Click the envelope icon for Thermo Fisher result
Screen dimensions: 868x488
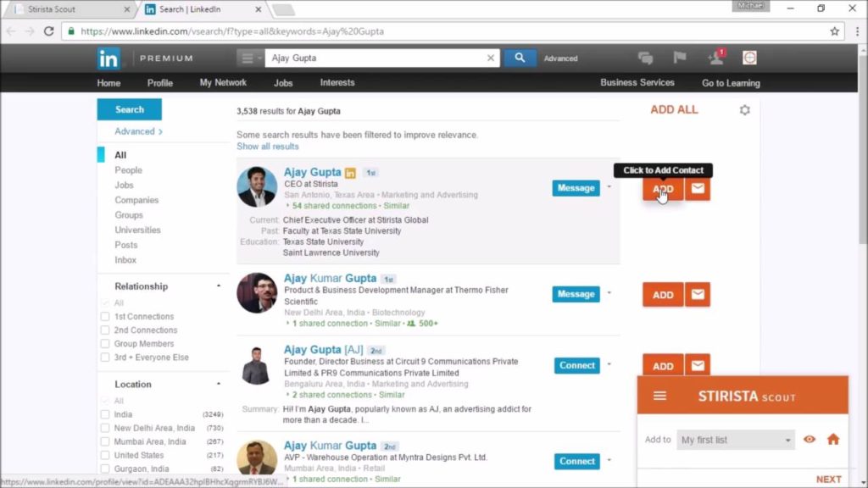click(698, 294)
